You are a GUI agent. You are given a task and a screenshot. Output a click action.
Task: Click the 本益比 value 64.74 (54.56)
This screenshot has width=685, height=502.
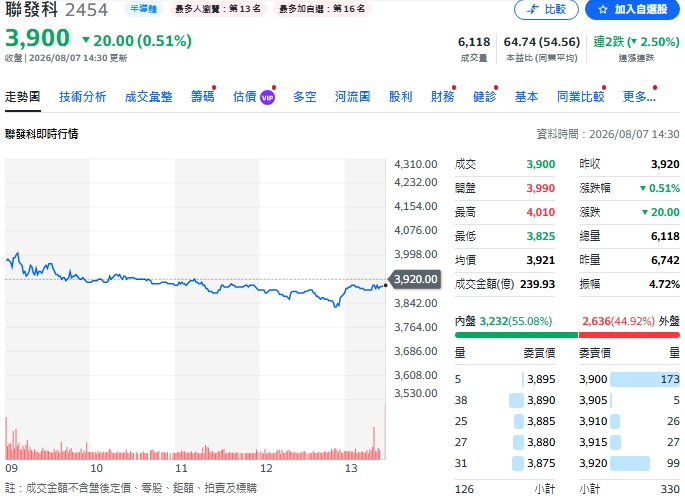tap(542, 42)
